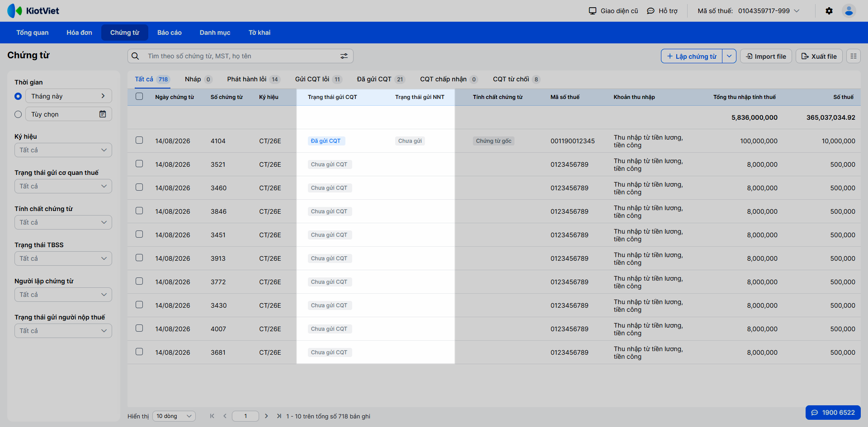868x427 pixels.
Task: Expand the Lập chứng từ arrow menu
Action: pyautogui.click(x=729, y=56)
